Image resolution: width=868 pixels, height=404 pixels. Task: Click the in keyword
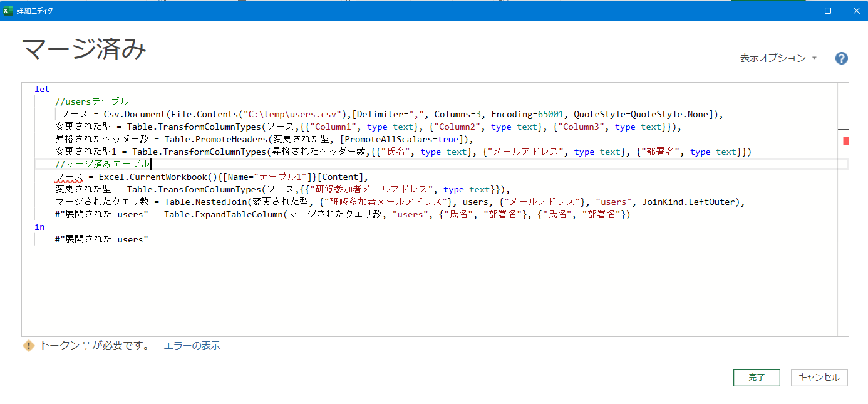[39, 227]
